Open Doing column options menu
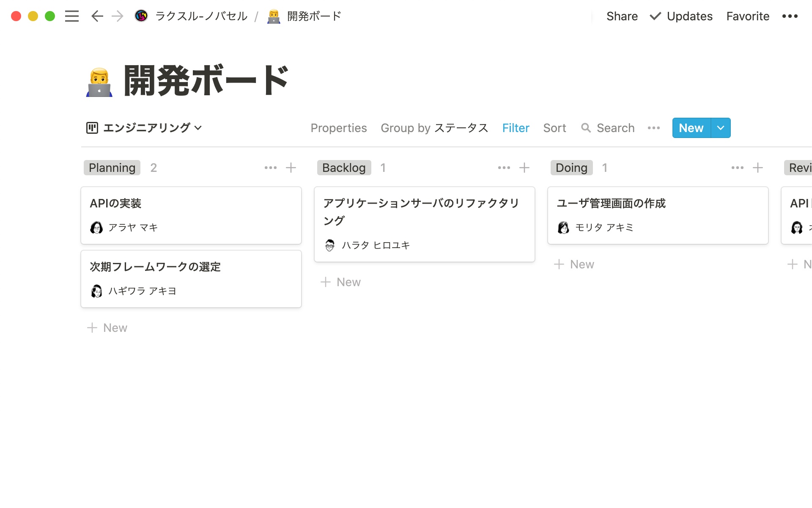Viewport: 812px width, 508px height. pyautogui.click(x=738, y=168)
